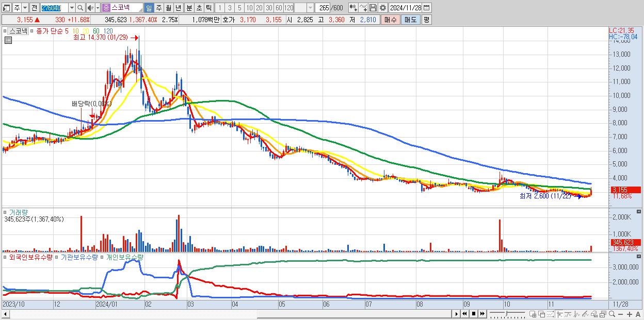Open stock search magnifier icon
644x320 pixels.
coord(81,8)
